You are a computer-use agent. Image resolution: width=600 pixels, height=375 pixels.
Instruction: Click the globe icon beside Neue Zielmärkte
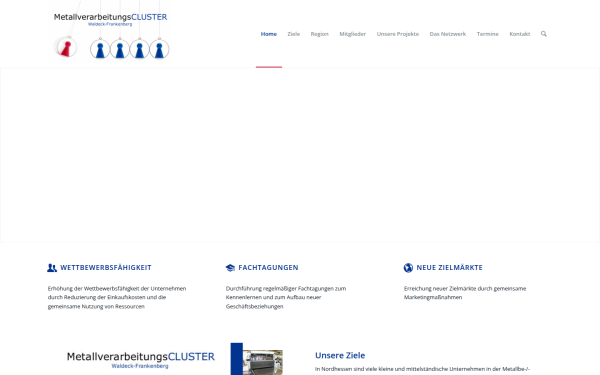click(x=408, y=268)
